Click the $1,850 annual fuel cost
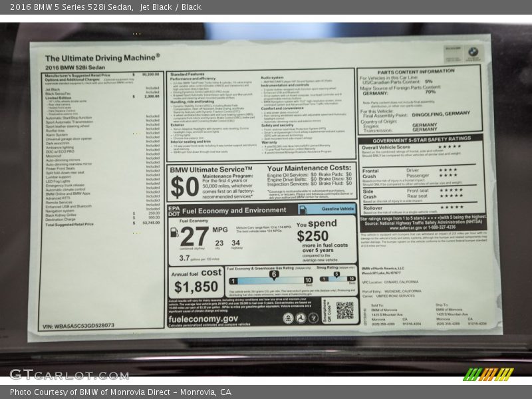This screenshot has width=532, height=399. coord(196,287)
